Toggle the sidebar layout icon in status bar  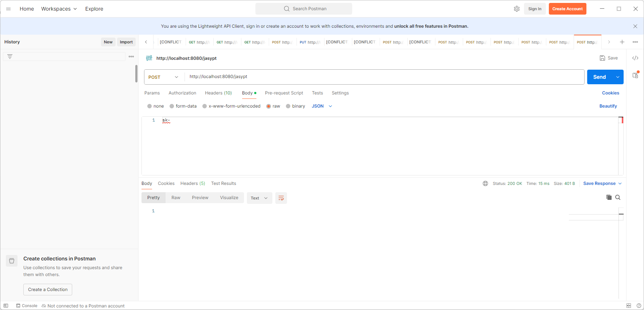tap(6, 306)
